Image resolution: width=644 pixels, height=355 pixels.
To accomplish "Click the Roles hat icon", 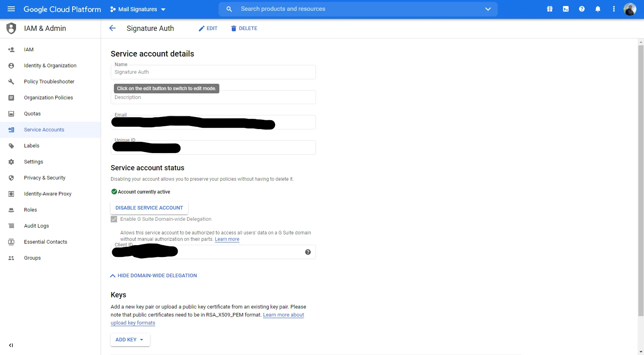I will tap(11, 210).
